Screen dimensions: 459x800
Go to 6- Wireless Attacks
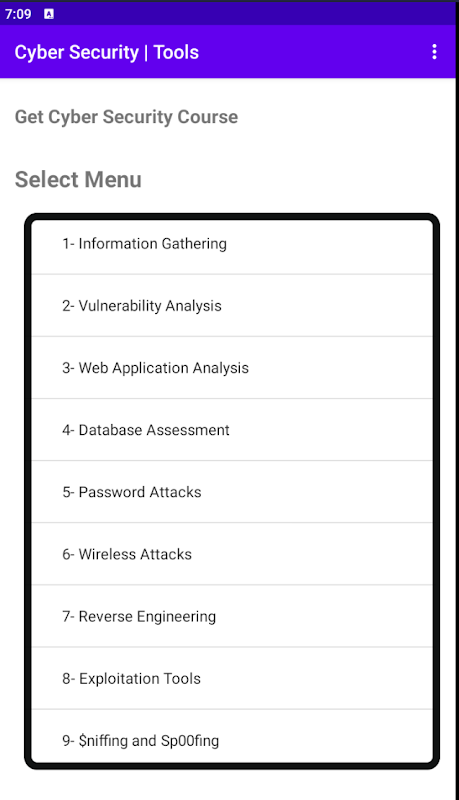coord(232,555)
